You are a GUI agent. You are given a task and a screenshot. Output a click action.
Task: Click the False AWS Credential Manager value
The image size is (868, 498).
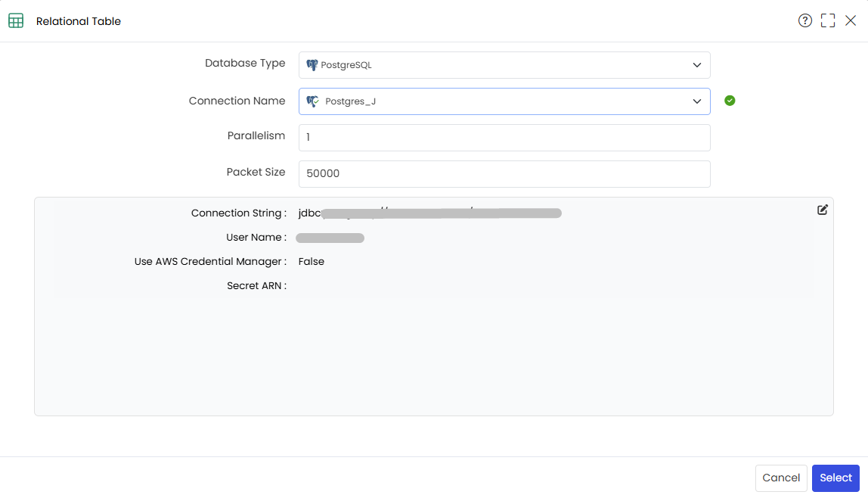tap(311, 261)
